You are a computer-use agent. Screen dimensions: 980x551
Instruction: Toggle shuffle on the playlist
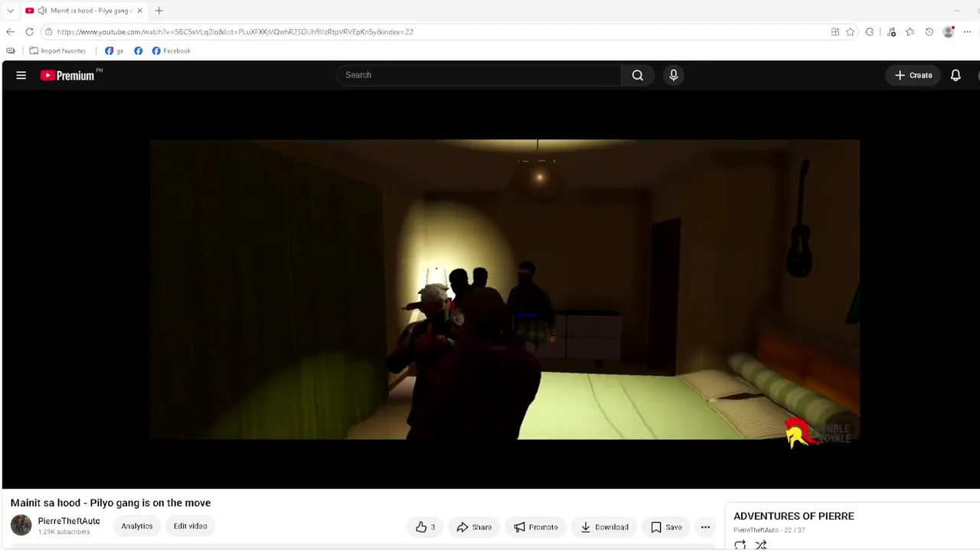761,545
